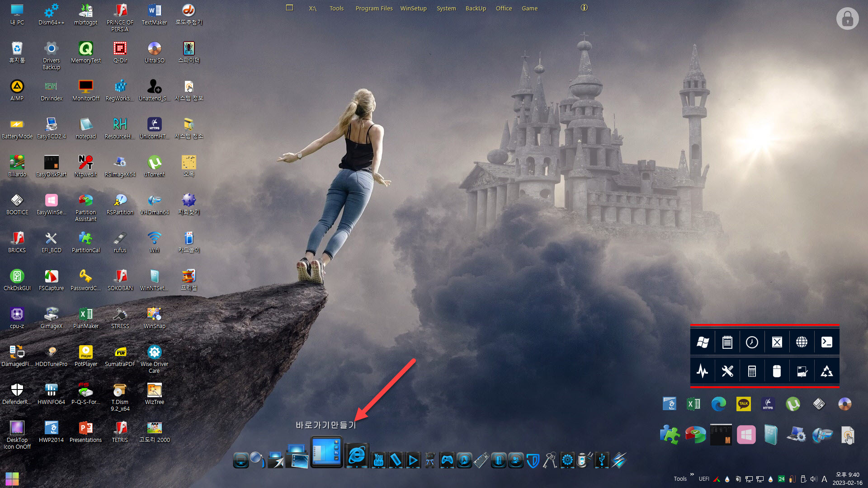
Task: Select the Q-Dir desktop icon
Action: click(x=120, y=52)
